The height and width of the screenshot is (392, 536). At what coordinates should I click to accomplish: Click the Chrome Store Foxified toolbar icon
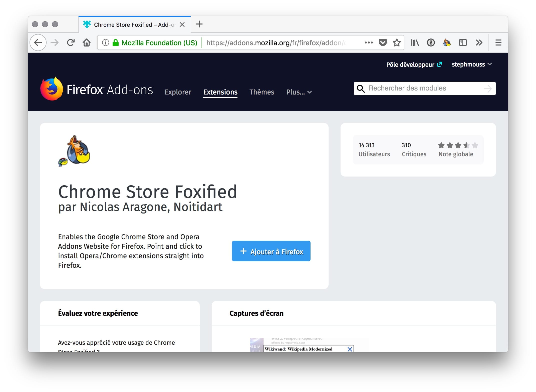(447, 43)
